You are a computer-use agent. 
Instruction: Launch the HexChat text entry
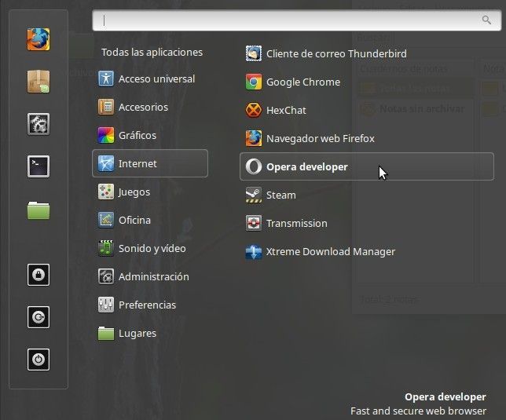pos(286,110)
